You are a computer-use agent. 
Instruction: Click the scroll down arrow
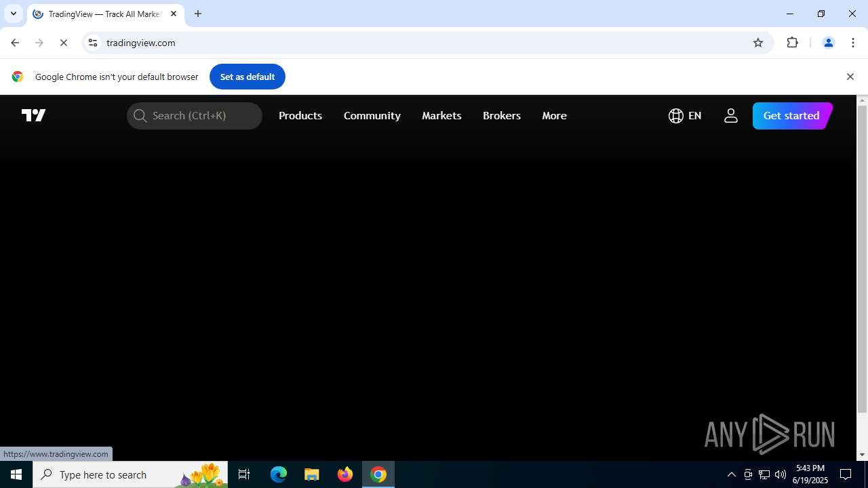point(863,455)
